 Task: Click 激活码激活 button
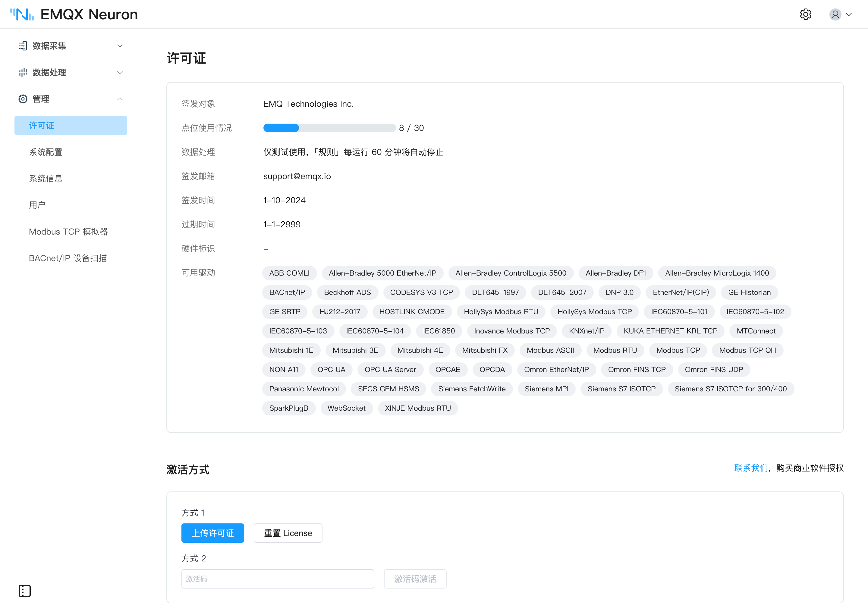pos(415,579)
